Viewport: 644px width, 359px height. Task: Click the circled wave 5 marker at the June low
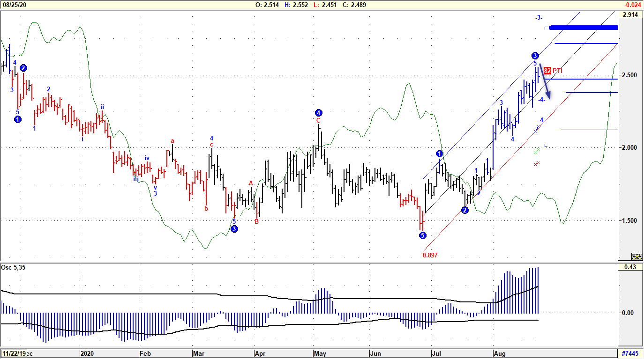422,235
